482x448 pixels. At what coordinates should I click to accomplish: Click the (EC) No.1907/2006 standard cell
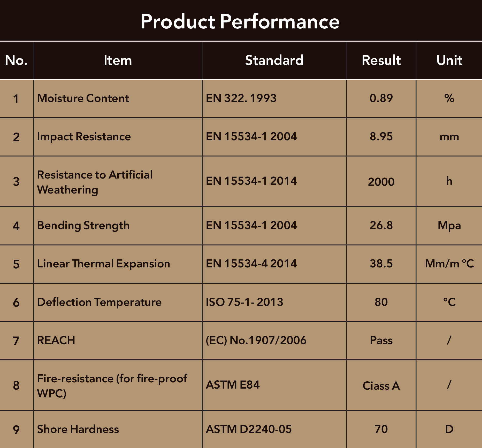[256, 340]
